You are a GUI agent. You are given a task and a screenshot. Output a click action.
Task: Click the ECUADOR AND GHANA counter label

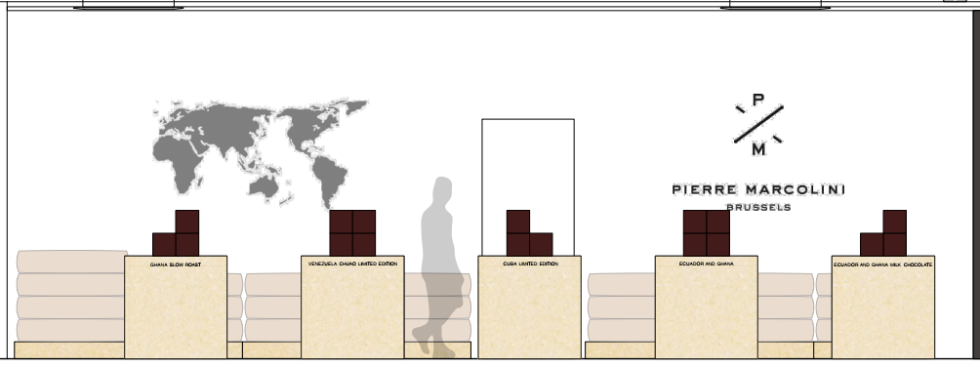coord(707,264)
